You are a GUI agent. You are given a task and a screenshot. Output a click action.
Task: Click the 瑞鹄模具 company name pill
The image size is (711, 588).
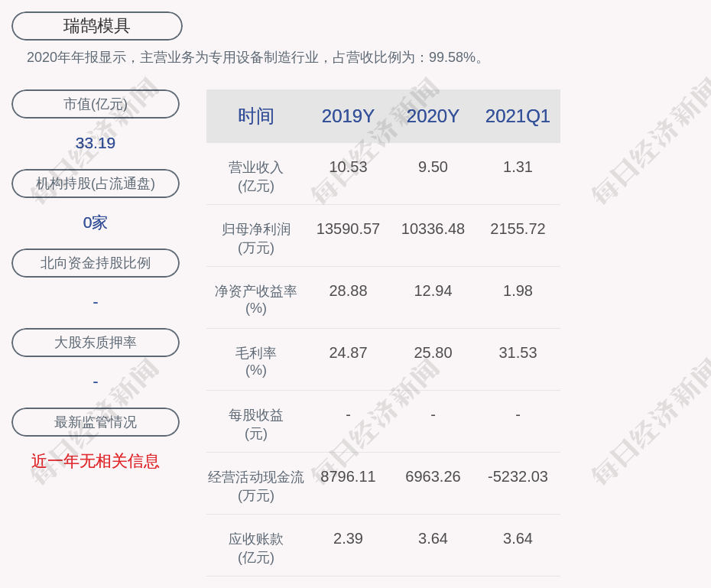pyautogui.click(x=96, y=26)
